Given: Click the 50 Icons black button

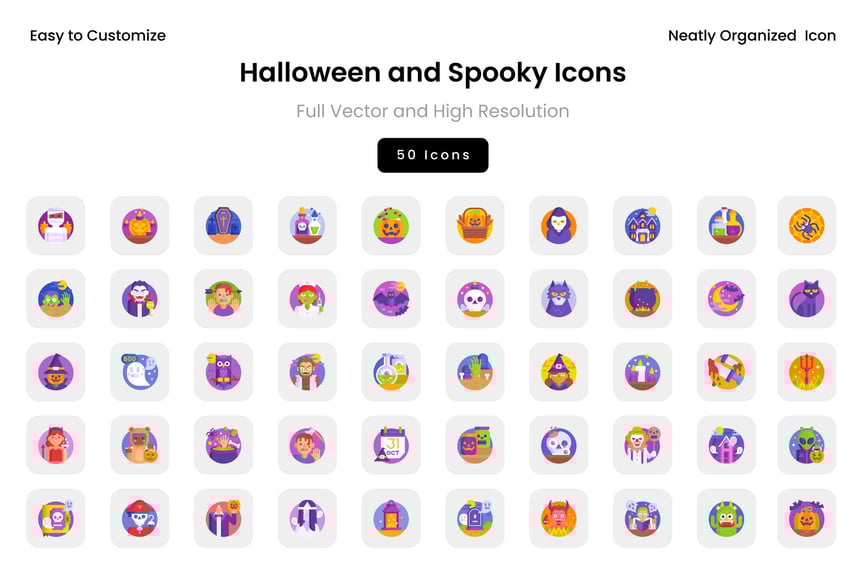Looking at the screenshot, I should 432,155.
